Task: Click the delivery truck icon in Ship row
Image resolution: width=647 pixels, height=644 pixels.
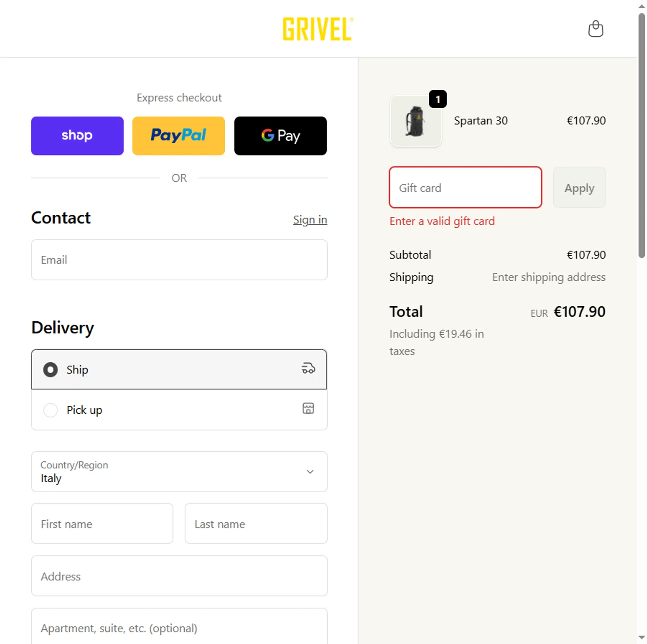Action: point(308,368)
